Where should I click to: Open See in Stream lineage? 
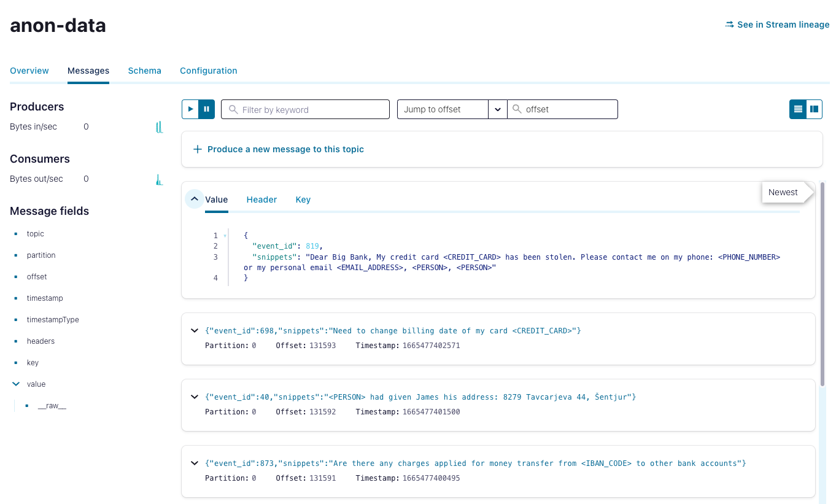(x=783, y=25)
